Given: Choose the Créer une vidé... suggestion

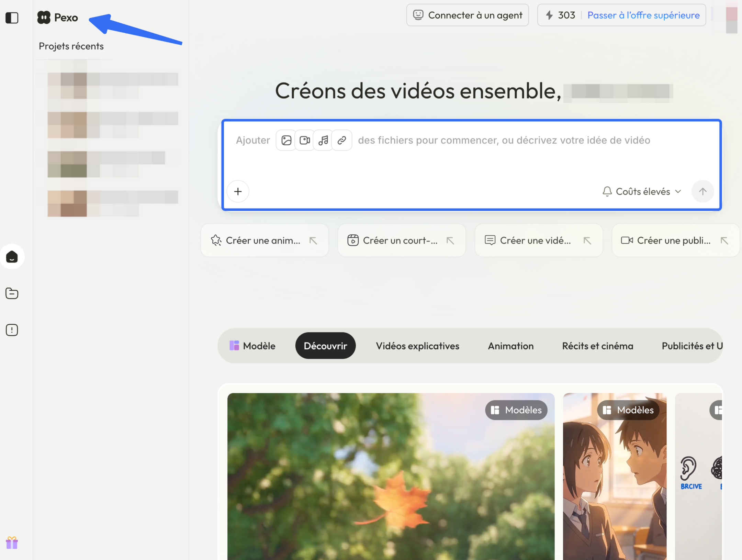Looking at the screenshot, I should [x=539, y=240].
